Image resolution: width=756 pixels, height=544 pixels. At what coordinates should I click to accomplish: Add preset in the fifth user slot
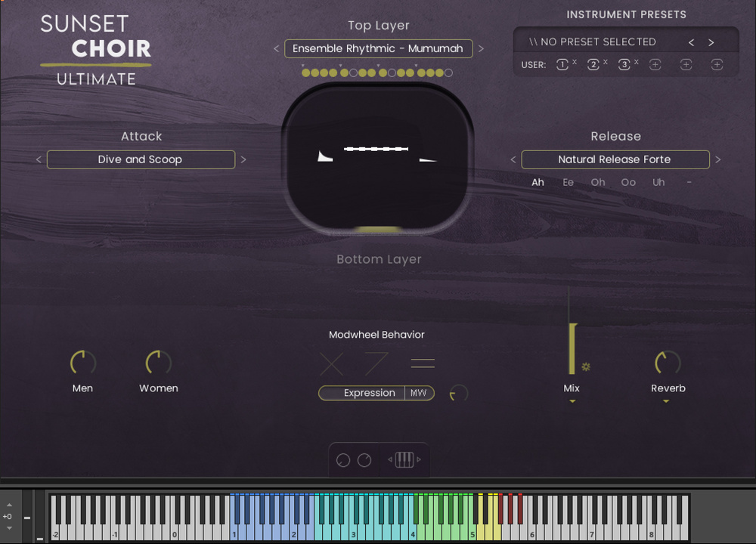tap(686, 64)
